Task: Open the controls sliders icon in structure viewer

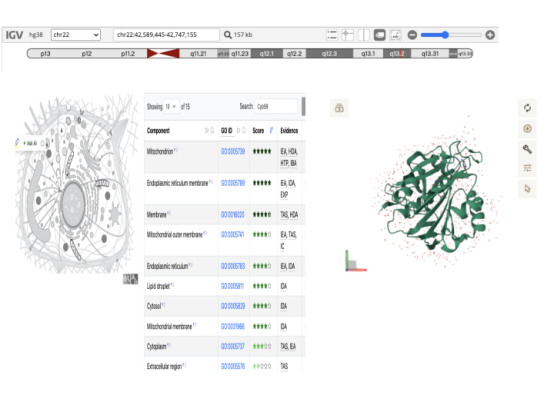Action: point(527,168)
